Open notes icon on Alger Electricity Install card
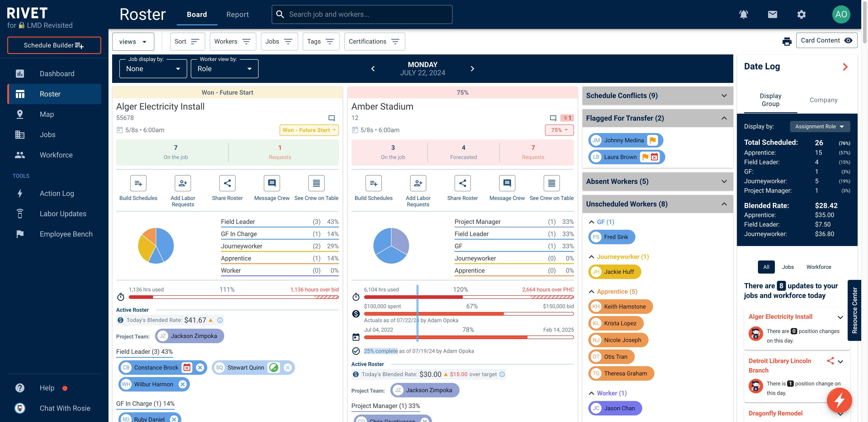This screenshot has width=868, height=422. point(331,118)
